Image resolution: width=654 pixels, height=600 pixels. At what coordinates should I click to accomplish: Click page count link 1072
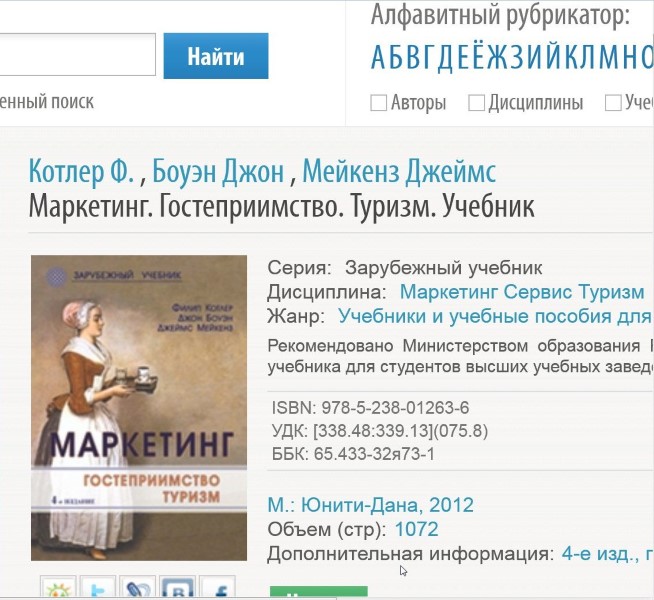[416, 529]
